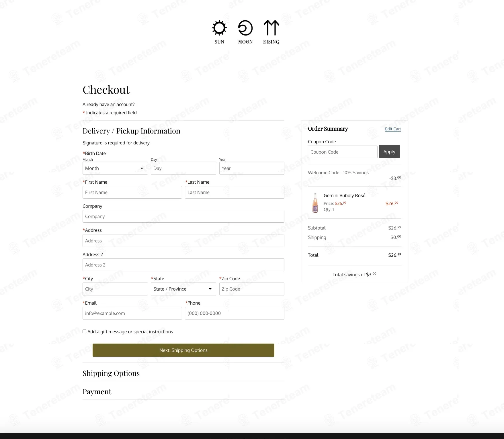This screenshot has width=504, height=439.
Task: Click the Delivery / Pickup Information heading
Action: (x=132, y=131)
